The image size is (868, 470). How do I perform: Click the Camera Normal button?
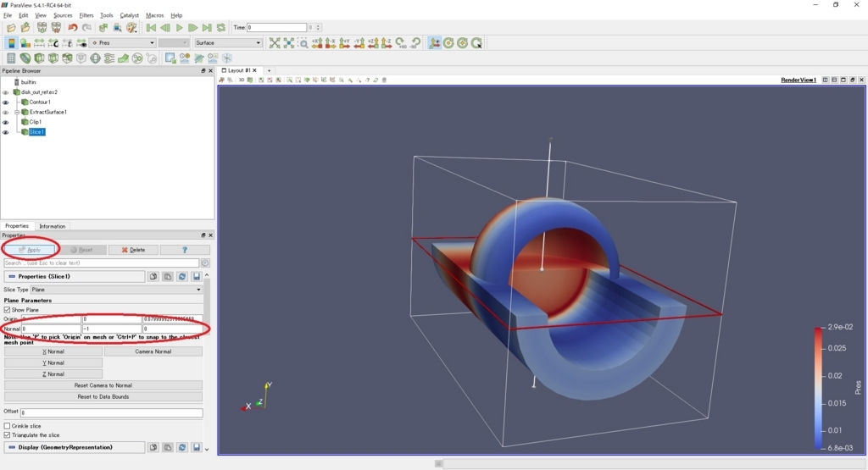pos(153,351)
